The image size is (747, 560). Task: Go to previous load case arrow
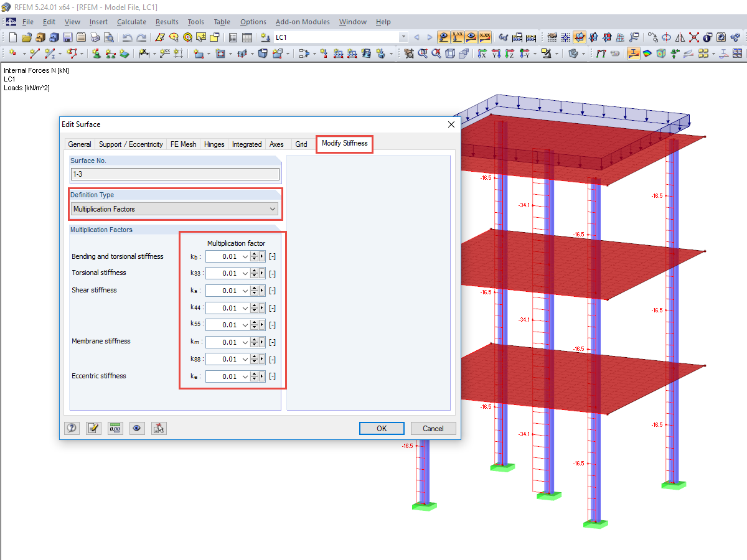tap(416, 37)
